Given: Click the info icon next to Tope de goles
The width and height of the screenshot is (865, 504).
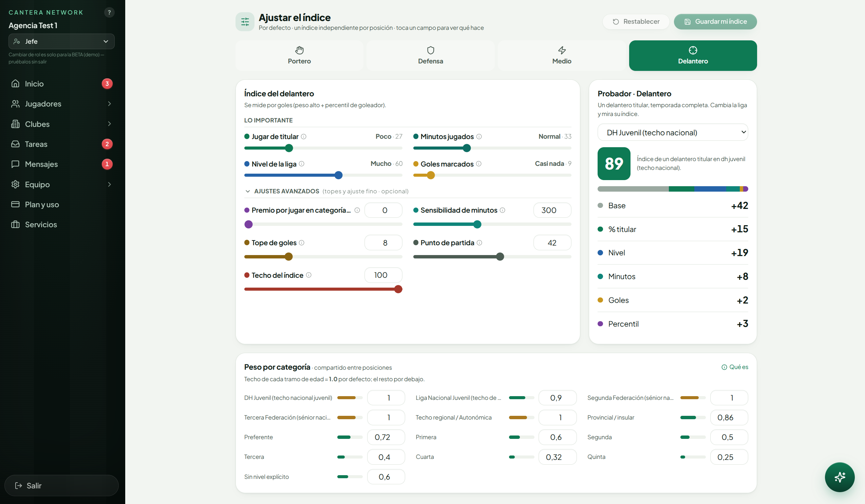Looking at the screenshot, I should [x=302, y=243].
